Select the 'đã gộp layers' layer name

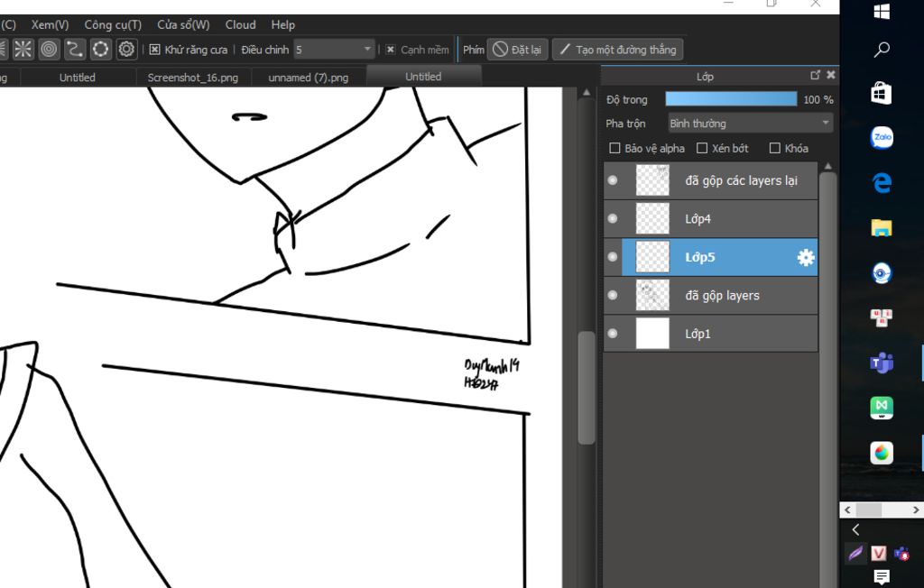click(x=722, y=296)
